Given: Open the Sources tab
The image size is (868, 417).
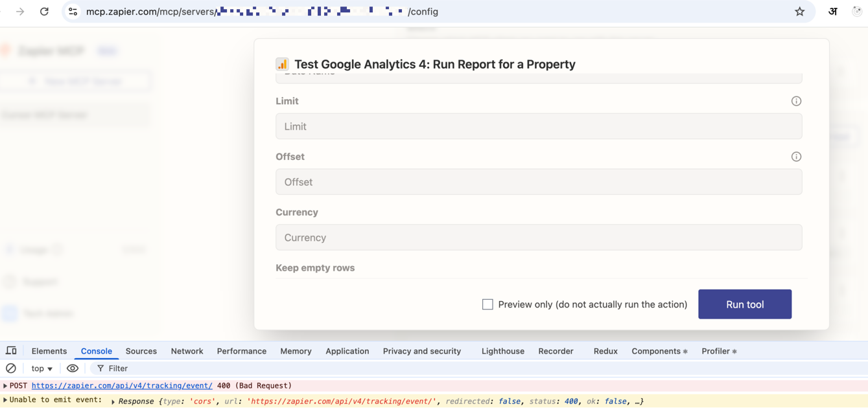Looking at the screenshot, I should 141,351.
